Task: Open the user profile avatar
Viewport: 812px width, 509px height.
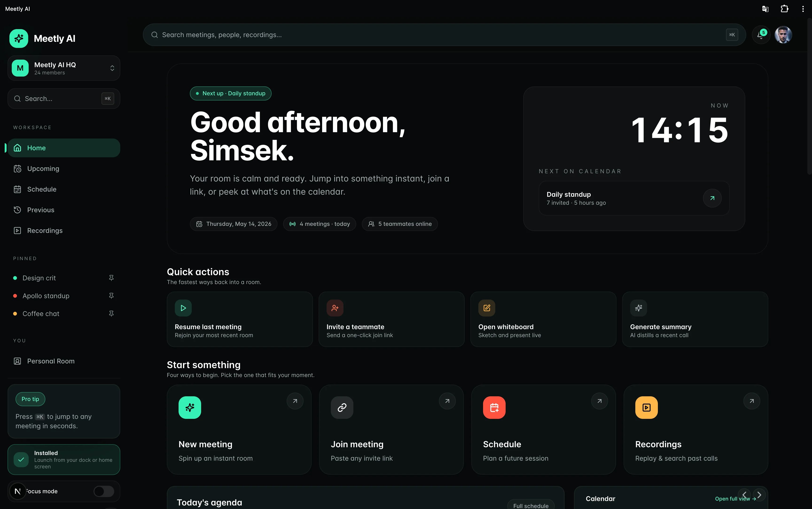Action: coord(783,35)
